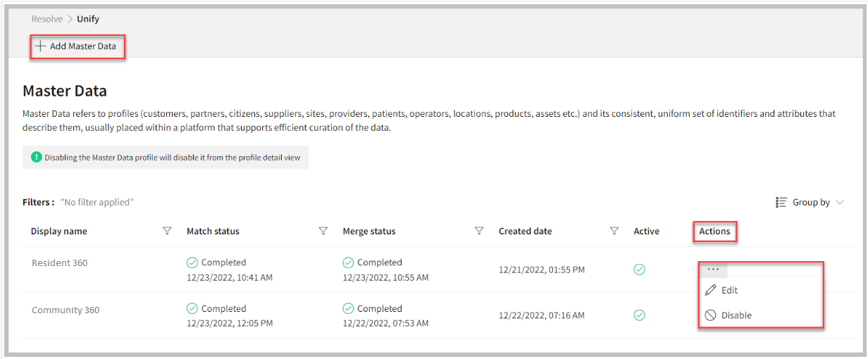Filter the Display name column

167,231
